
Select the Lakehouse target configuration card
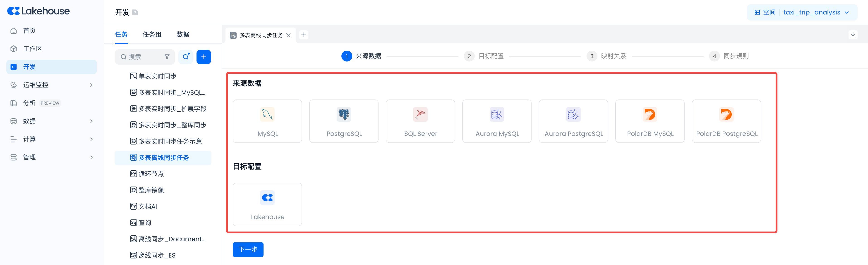267,204
